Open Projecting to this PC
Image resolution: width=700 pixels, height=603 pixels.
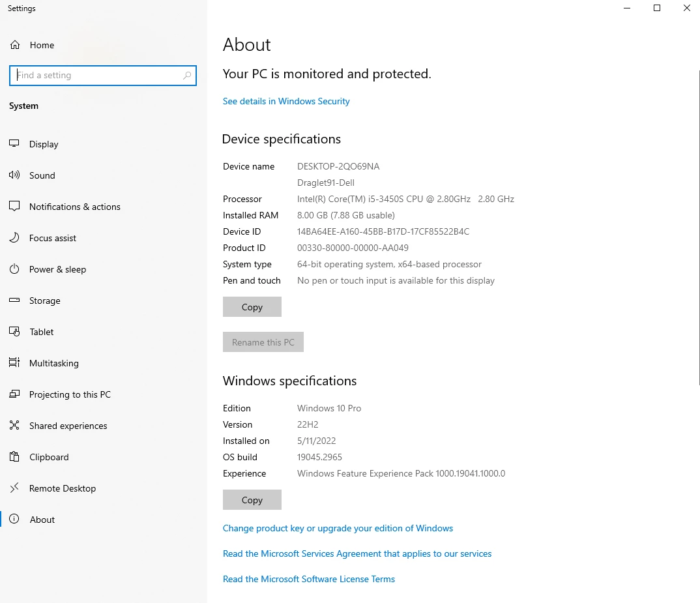click(103, 394)
